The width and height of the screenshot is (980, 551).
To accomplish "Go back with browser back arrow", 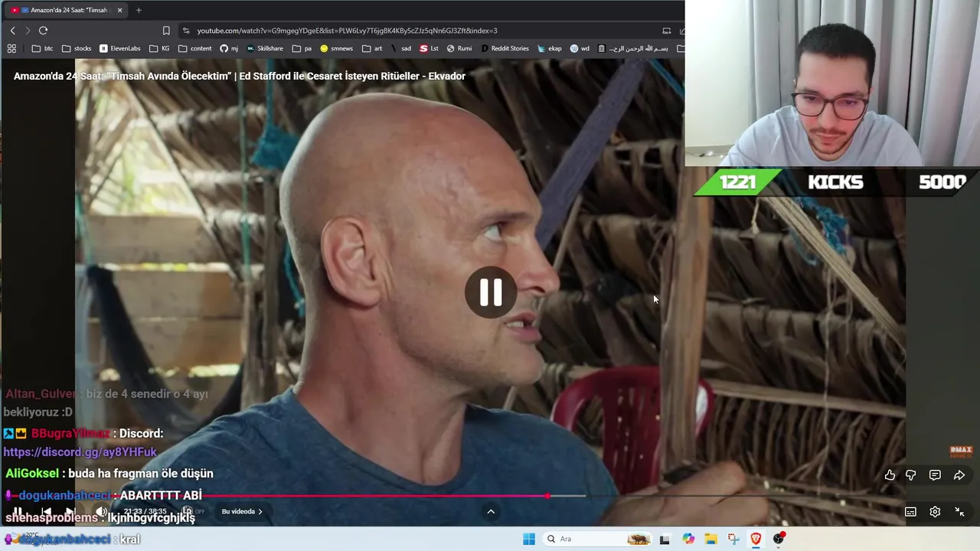I will click(12, 31).
